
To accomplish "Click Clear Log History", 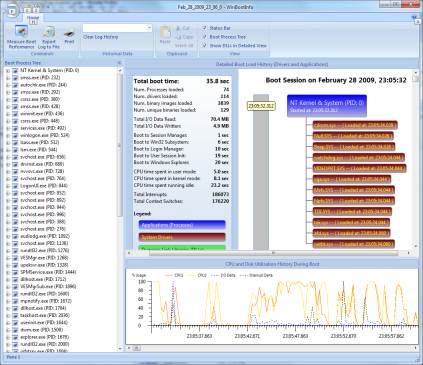I will pyautogui.click(x=101, y=37).
